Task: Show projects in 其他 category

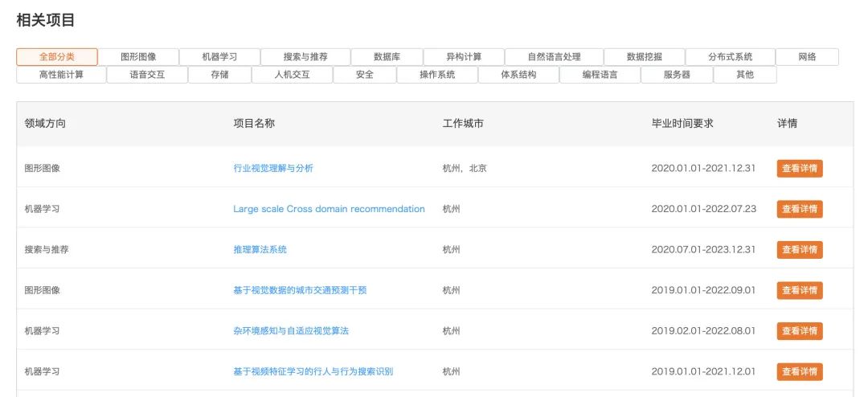Action: pos(745,75)
